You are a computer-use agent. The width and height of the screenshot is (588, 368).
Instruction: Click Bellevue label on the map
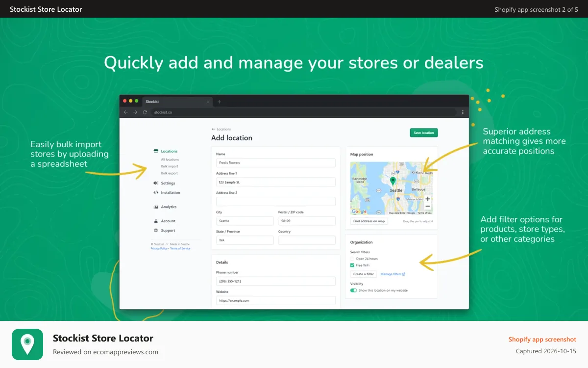click(x=418, y=189)
